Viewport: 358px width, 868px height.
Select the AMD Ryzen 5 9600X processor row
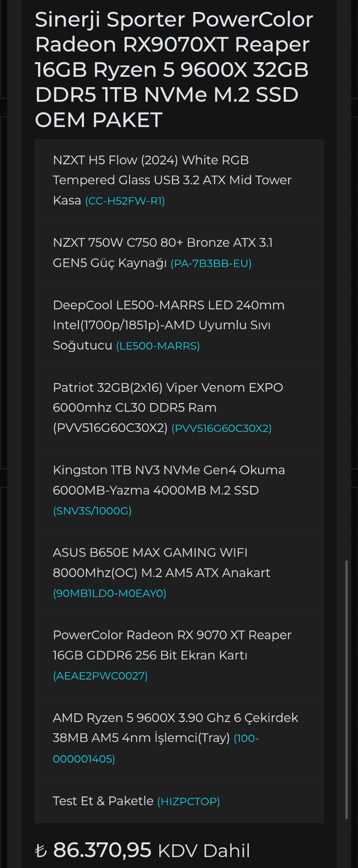tap(179, 739)
